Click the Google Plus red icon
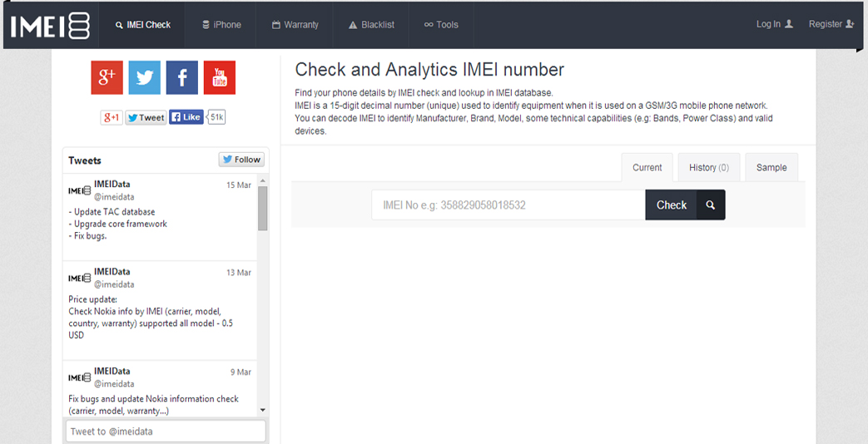The height and width of the screenshot is (444, 868). pyautogui.click(x=107, y=77)
